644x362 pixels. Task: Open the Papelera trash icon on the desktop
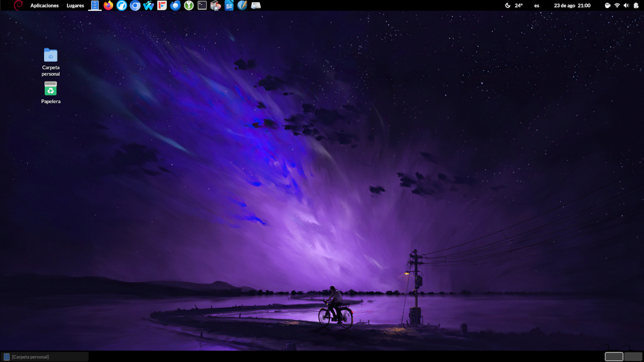50,89
